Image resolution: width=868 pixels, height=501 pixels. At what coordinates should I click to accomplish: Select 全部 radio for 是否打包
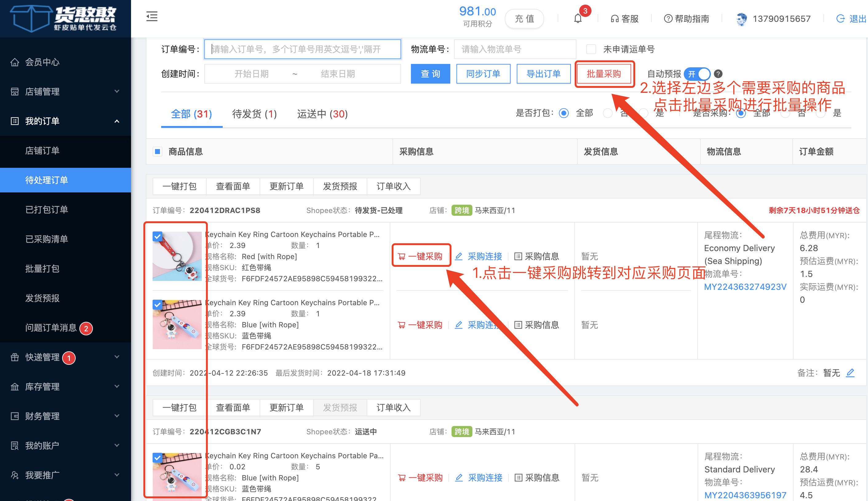coord(563,113)
